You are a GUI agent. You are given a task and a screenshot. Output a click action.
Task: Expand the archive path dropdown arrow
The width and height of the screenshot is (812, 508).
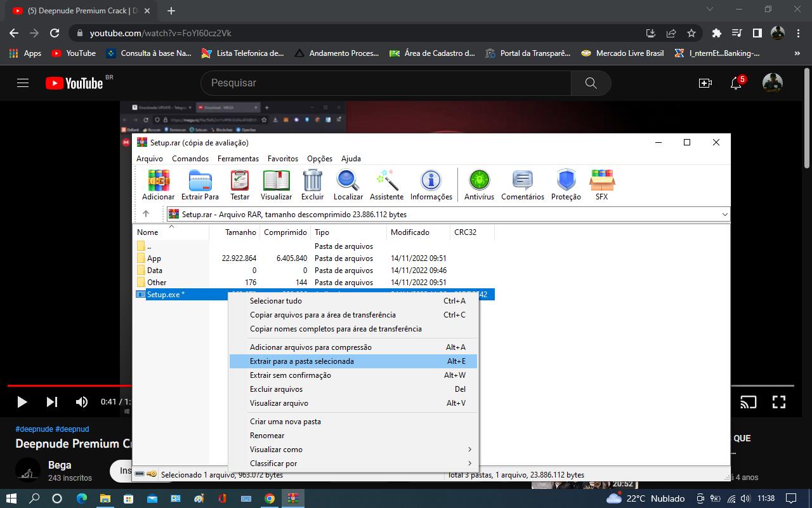tap(724, 215)
